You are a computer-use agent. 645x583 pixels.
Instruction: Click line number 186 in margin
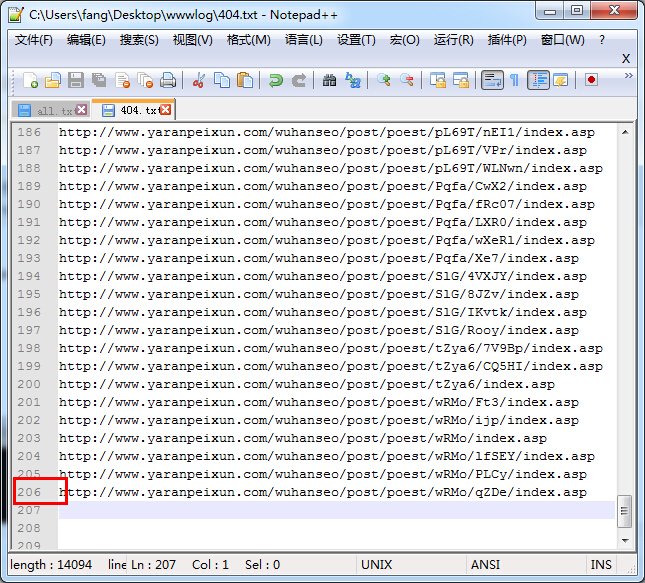[29, 132]
